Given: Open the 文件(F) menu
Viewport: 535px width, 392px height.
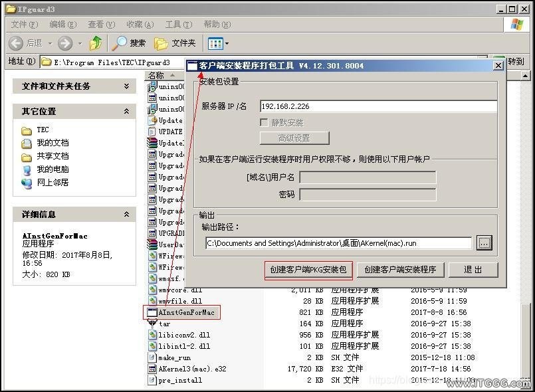Looking at the screenshot, I should pyautogui.click(x=24, y=25).
